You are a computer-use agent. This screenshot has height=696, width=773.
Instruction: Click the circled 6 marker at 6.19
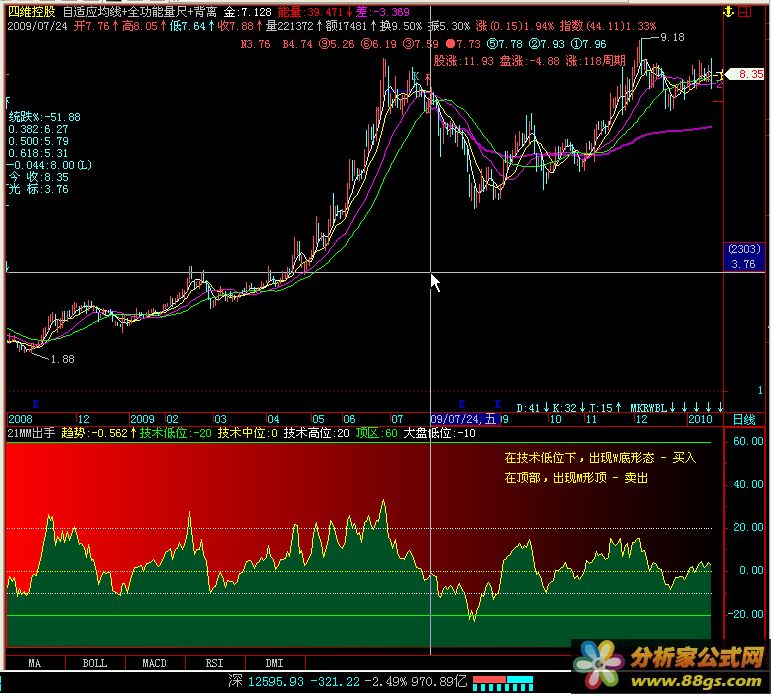(x=366, y=44)
